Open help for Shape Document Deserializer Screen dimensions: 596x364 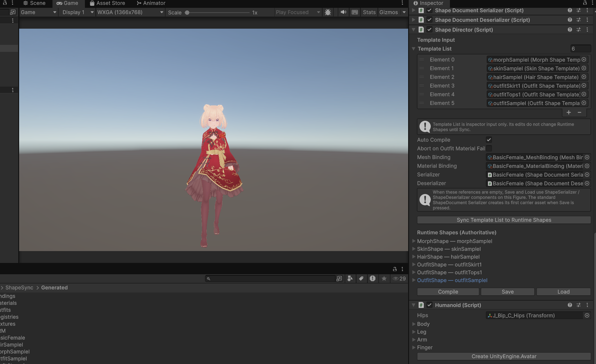(x=570, y=20)
